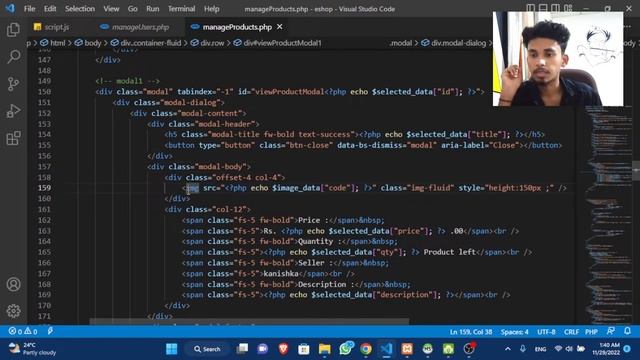Expand div.modal-dialog breadcrumb
The height and width of the screenshot is (360, 640).
(x=453, y=43)
